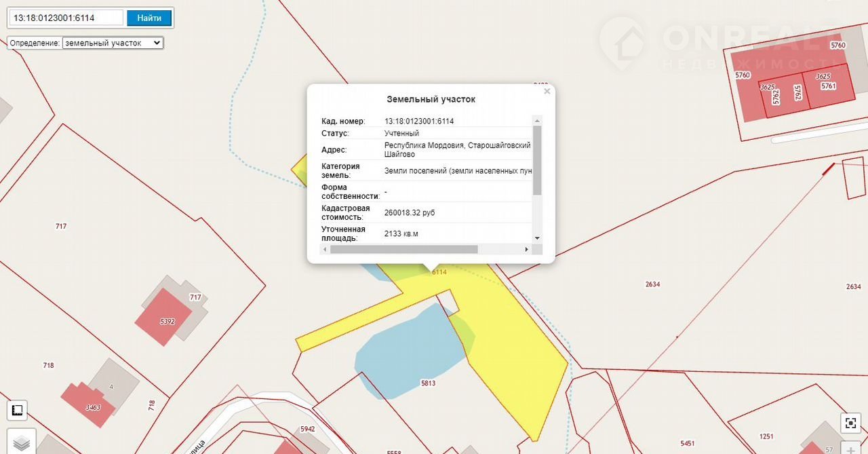This screenshot has height=454, width=868.
Task: Click popup horizontal scroll right arrow
Action: point(527,250)
